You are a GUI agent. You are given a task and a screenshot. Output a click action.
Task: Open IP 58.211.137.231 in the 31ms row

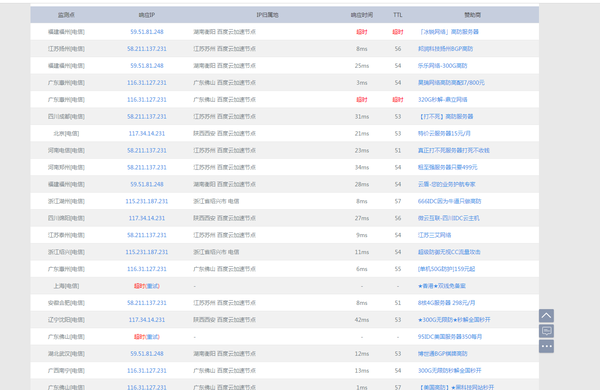click(147, 117)
